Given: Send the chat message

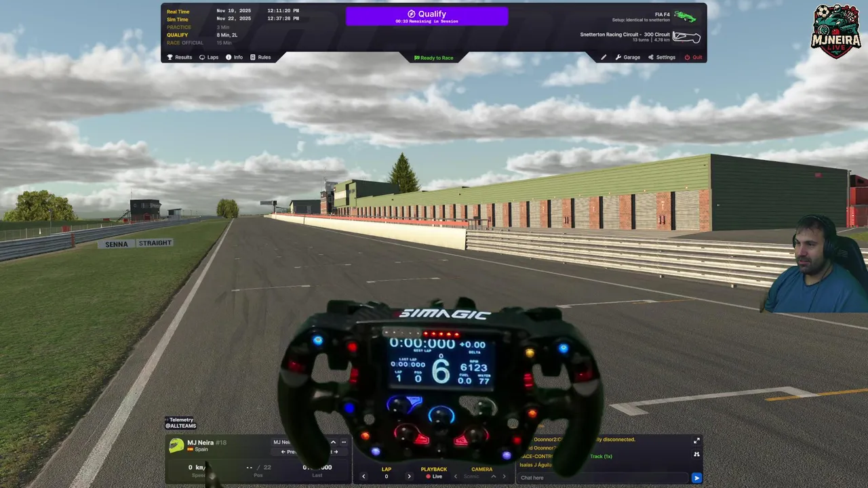Looking at the screenshot, I should click(x=696, y=478).
